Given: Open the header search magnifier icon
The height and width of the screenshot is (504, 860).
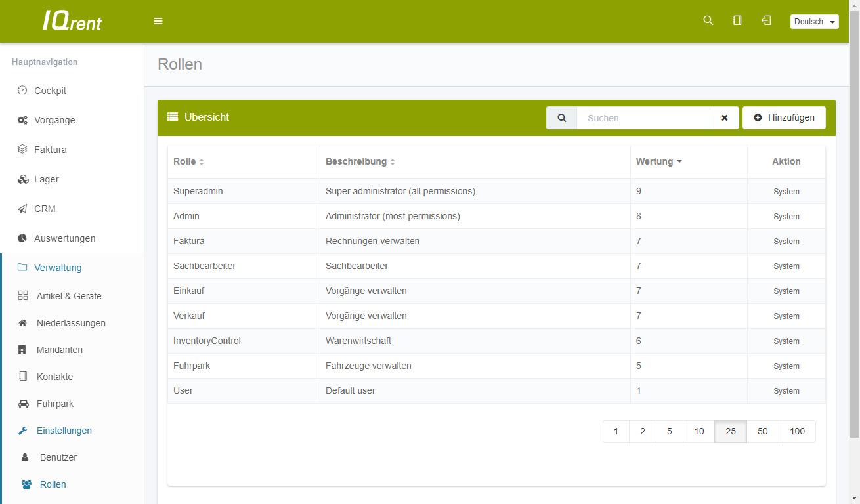Looking at the screenshot, I should (708, 21).
